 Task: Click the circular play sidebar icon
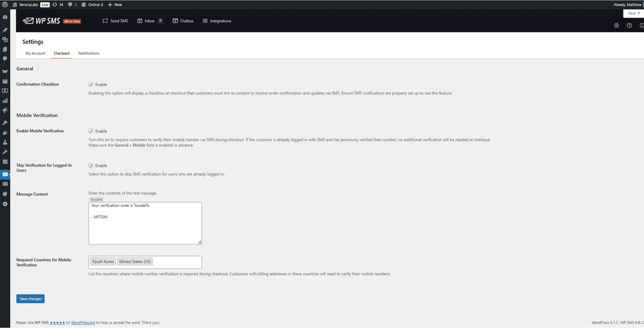click(x=5, y=204)
